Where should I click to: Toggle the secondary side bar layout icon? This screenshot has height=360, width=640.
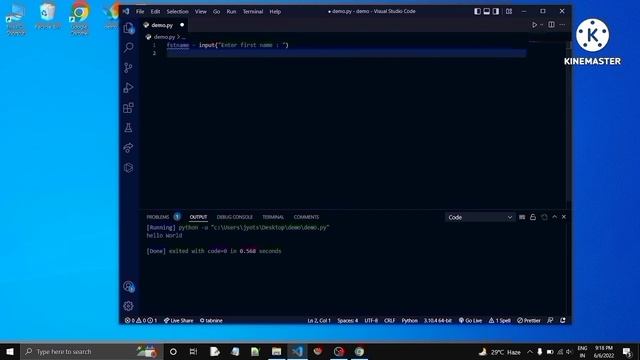(496, 11)
